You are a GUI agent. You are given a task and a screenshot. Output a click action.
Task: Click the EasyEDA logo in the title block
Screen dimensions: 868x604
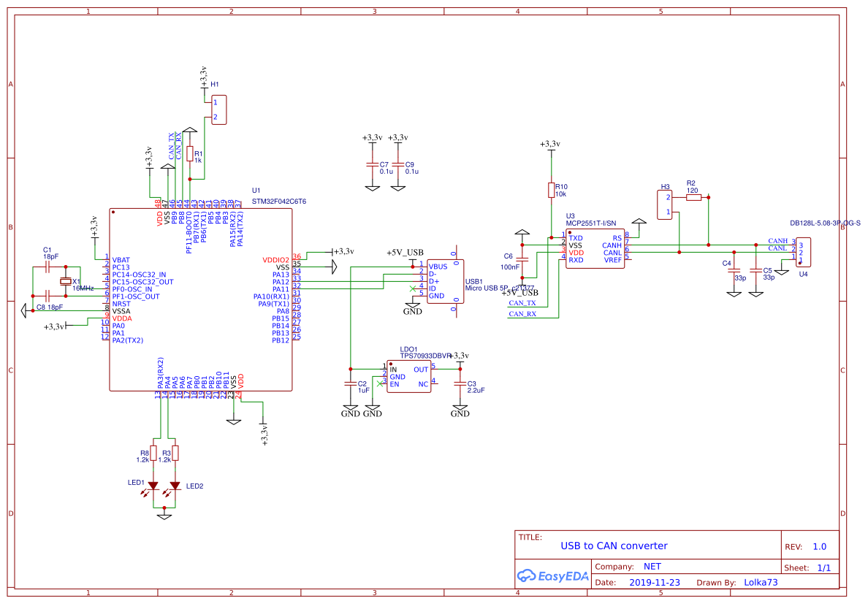pos(553,576)
